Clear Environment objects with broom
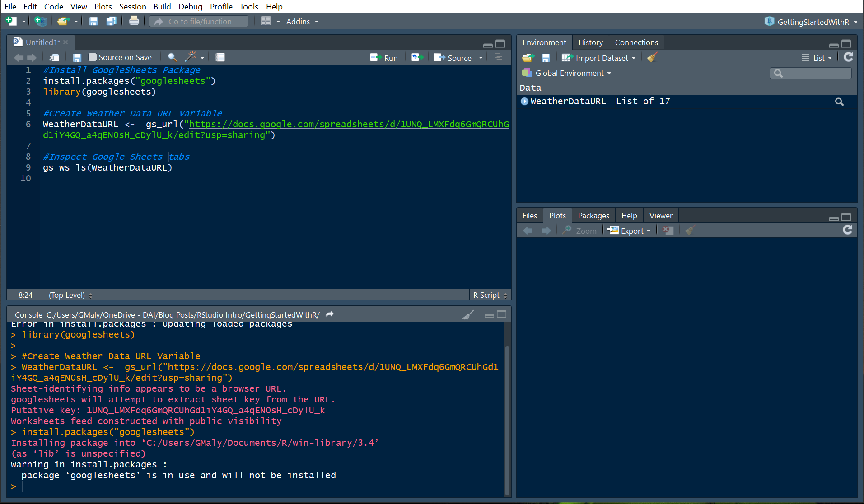 pos(652,57)
